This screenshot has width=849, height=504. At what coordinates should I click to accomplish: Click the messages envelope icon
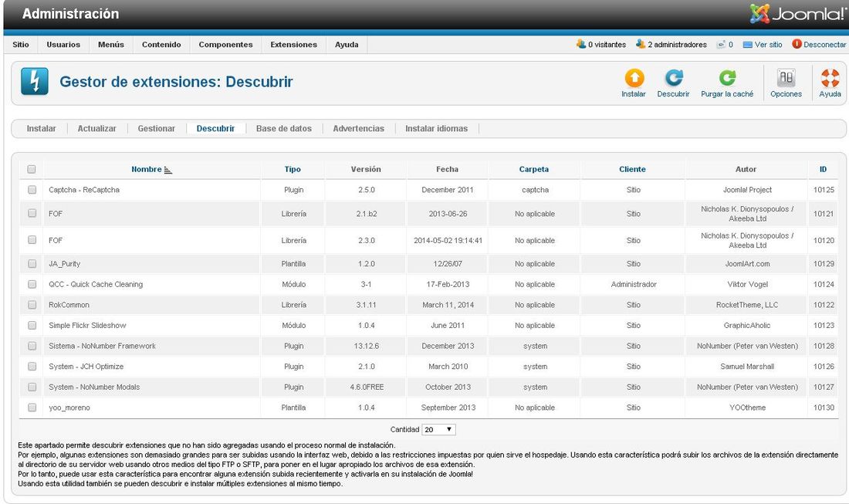(x=721, y=45)
